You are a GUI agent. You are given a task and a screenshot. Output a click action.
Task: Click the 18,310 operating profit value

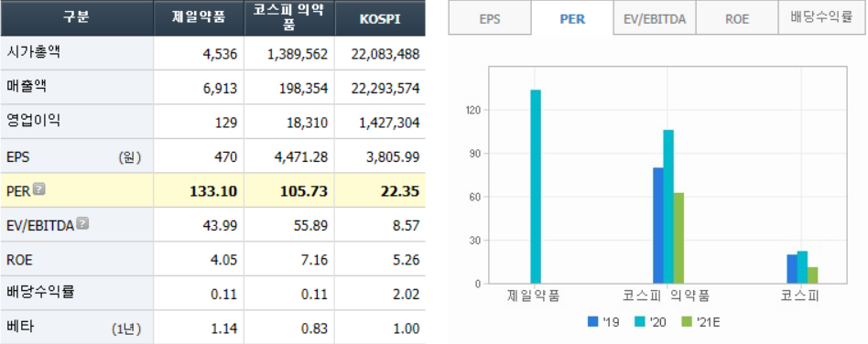click(x=308, y=123)
